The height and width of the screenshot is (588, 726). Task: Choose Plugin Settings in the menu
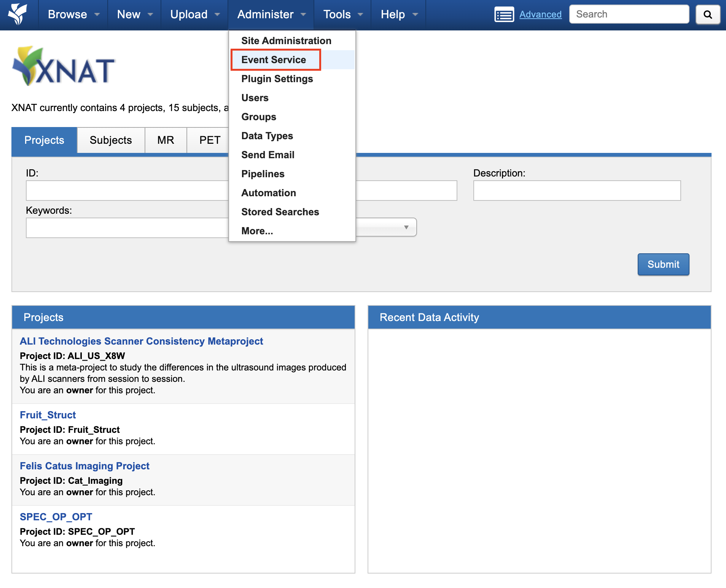(277, 79)
